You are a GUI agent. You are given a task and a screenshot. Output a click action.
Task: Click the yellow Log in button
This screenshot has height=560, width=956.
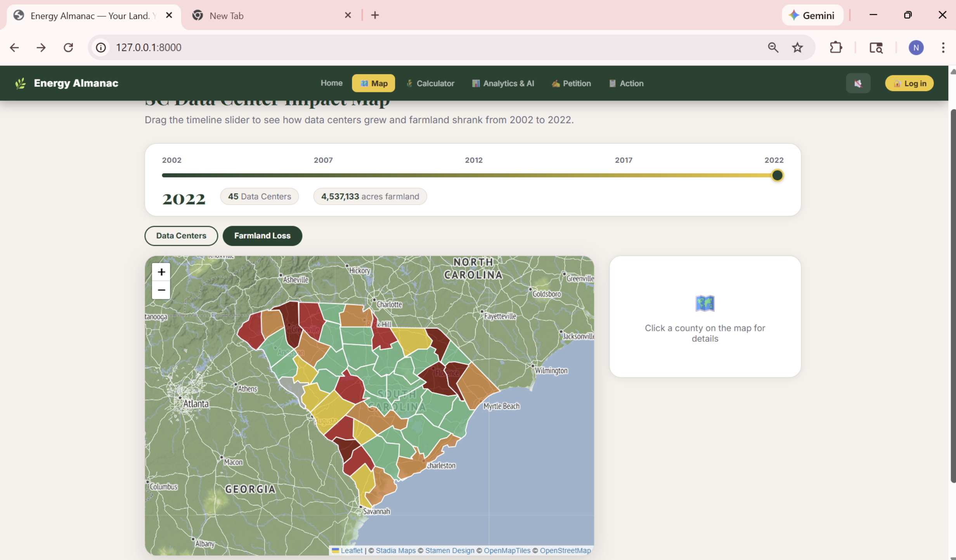(x=909, y=83)
